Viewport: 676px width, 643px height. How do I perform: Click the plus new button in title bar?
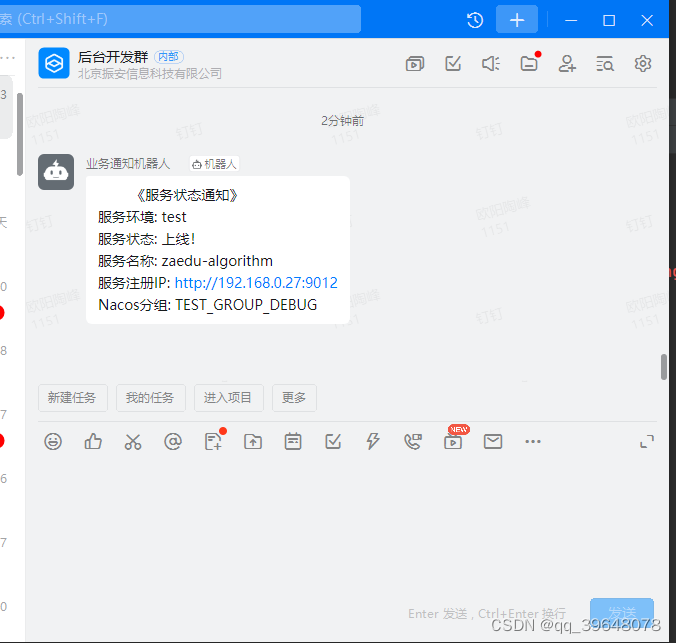pos(517,19)
